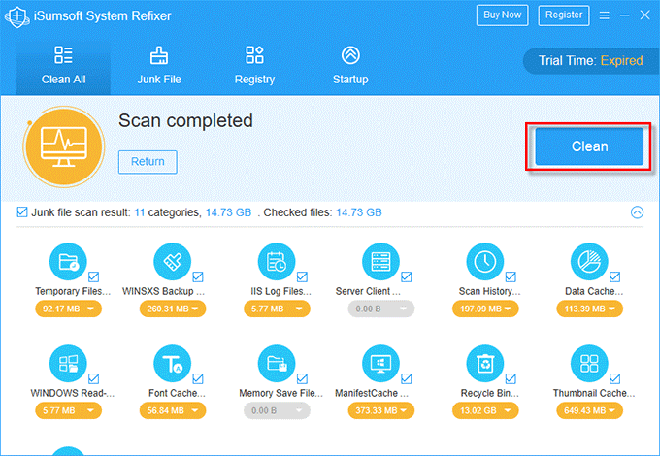
Task: Click the Buy Now button
Action: tap(502, 15)
